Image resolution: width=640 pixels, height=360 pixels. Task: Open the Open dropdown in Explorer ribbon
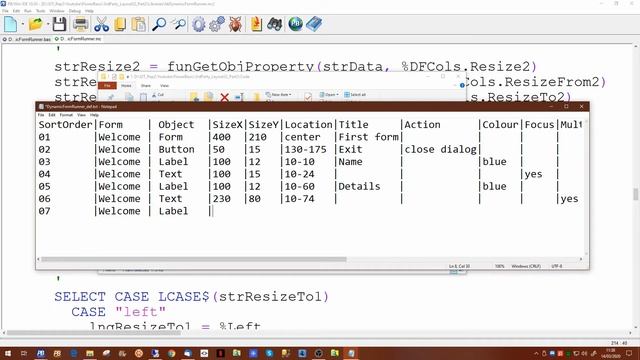tap(329, 95)
